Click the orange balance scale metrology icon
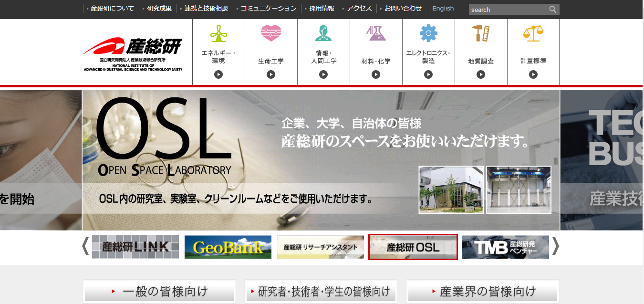The image size is (644, 304). coord(533,33)
